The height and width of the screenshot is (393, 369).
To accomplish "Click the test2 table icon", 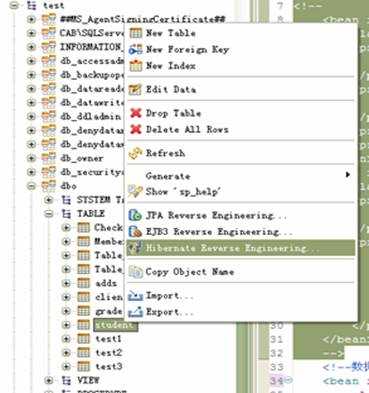I will 83,352.
